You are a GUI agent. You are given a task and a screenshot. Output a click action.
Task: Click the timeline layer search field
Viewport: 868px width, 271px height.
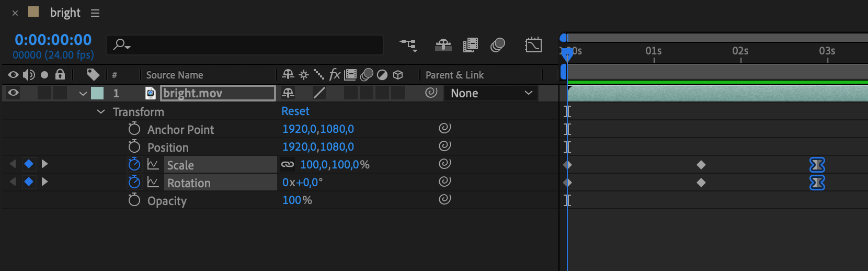245,45
